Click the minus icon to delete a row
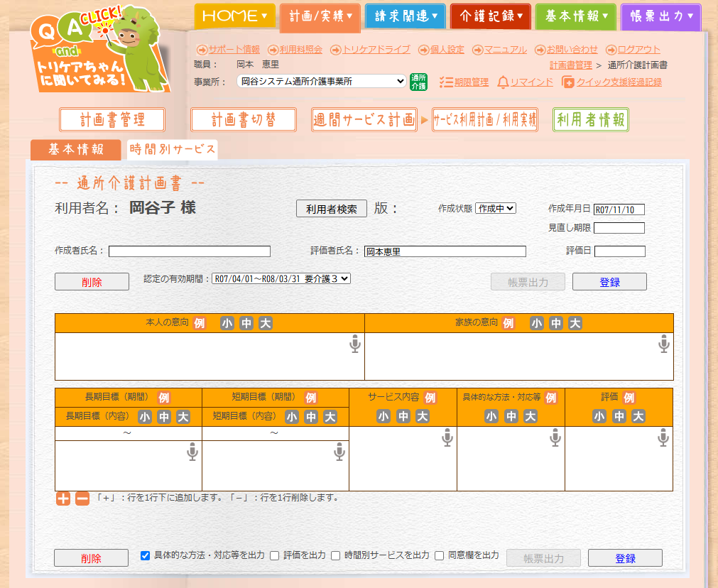 (82, 499)
